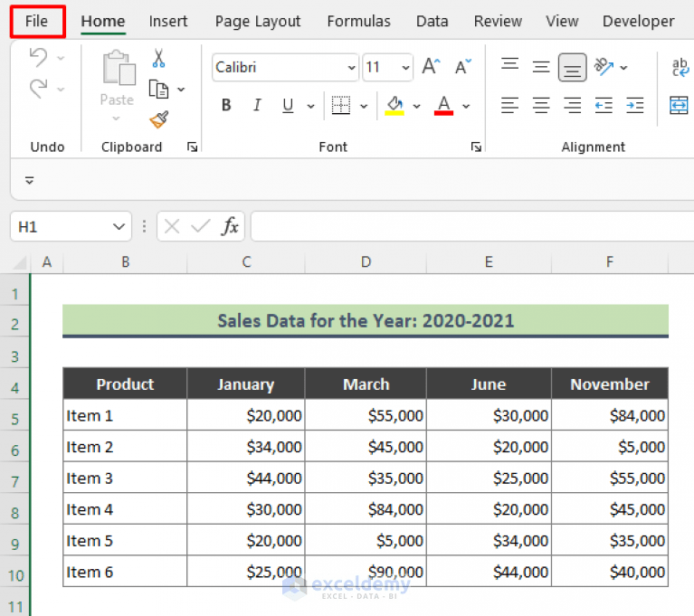Click the Orientation text angle icon
Screen dimensions: 694x616
point(604,67)
